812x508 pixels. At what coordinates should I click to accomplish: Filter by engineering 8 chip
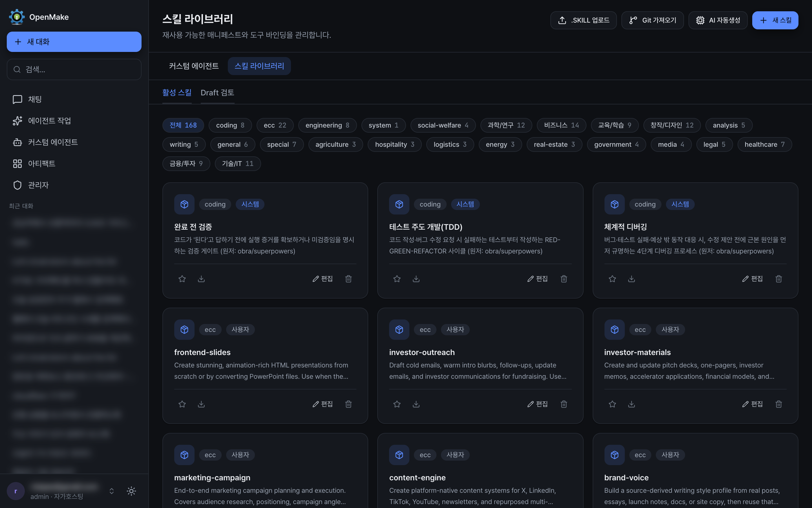click(x=327, y=125)
